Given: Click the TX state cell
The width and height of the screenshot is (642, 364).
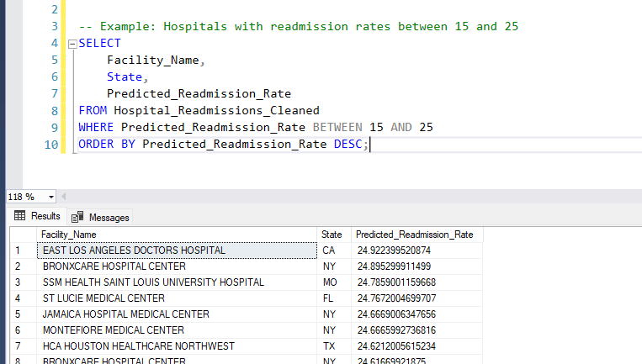Looking at the screenshot, I should (334, 346).
